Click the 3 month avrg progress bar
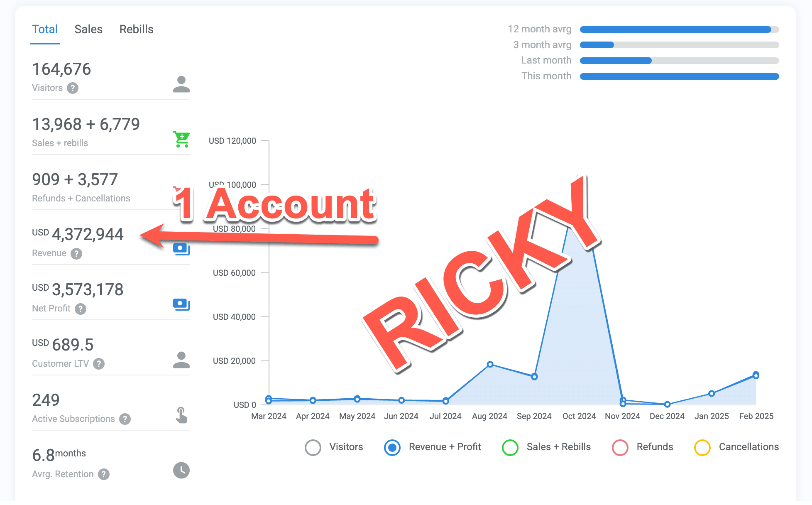 coord(679,45)
